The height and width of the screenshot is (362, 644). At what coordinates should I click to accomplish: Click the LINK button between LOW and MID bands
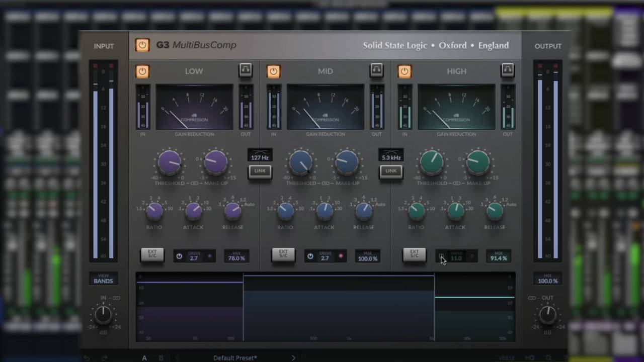point(260,171)
